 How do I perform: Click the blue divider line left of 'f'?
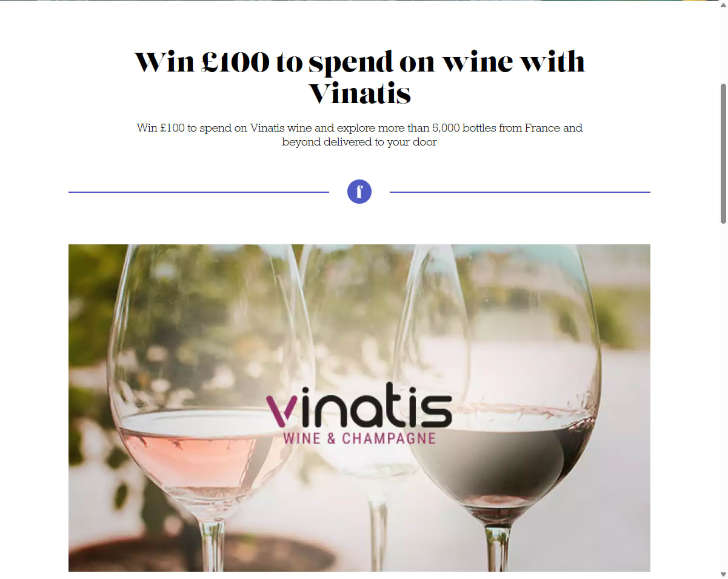point(199,192)
